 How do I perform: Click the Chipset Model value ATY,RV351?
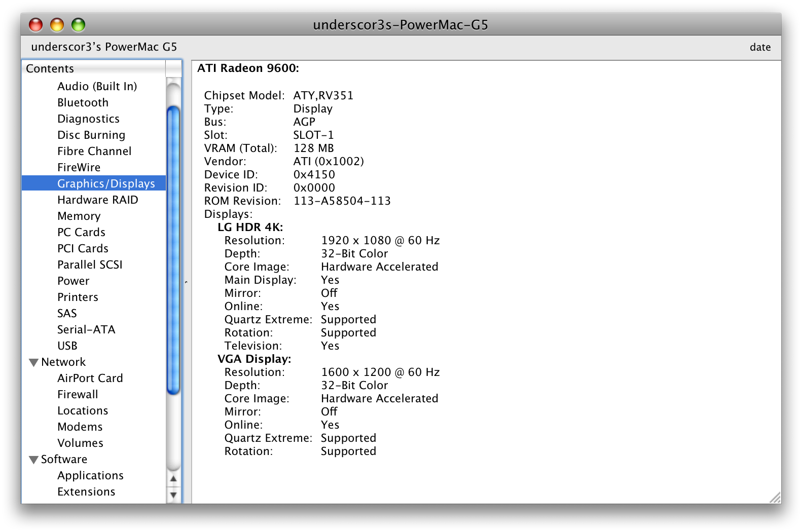point(323,95)
